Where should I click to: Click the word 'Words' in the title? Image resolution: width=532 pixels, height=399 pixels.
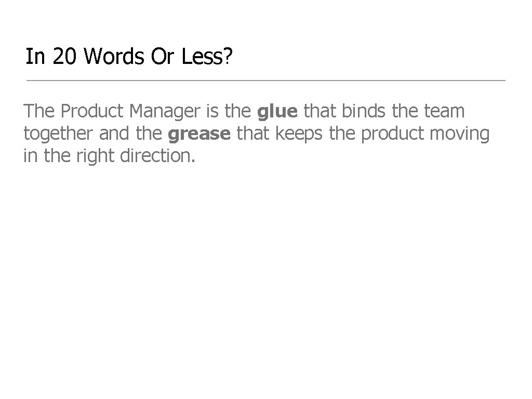click(114, 56)
